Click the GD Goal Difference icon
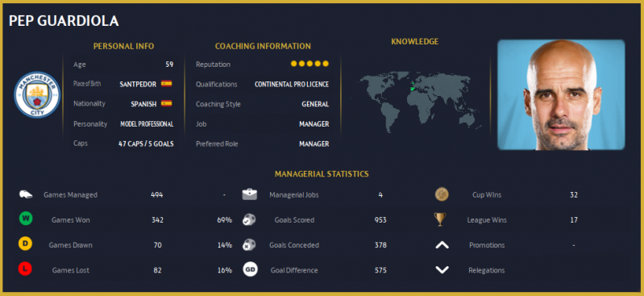Viewport: 644px width, 296px height. point(250,269)
